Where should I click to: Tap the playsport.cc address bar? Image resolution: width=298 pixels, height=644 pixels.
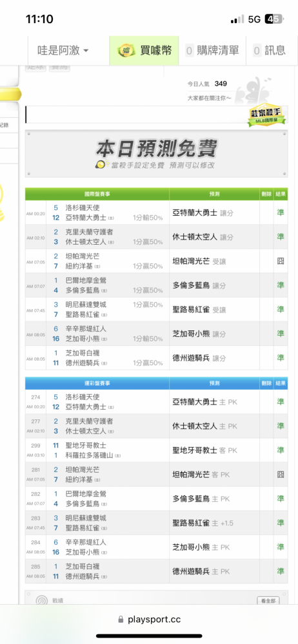[149, 620]
